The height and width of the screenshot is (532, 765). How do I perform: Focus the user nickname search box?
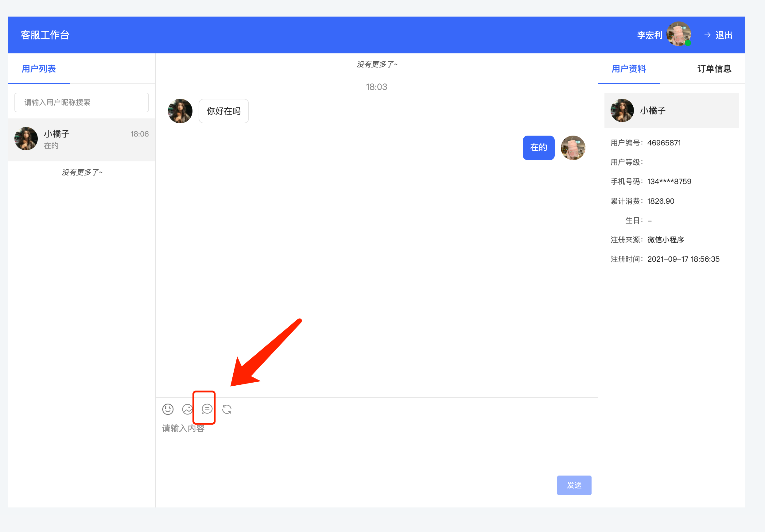[82, 102]
